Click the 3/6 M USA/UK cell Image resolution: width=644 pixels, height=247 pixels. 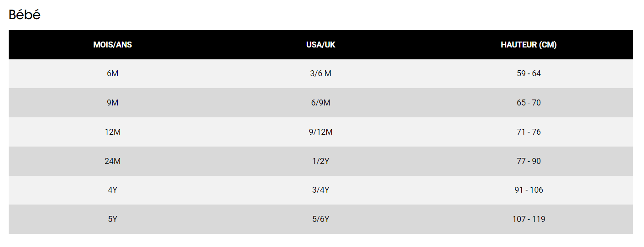(x=320, y=74)
